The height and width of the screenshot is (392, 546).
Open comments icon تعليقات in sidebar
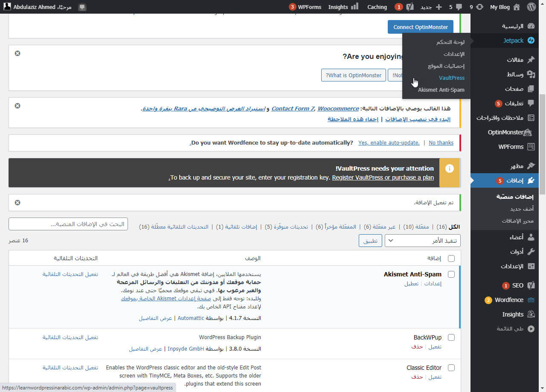(531, 103)
